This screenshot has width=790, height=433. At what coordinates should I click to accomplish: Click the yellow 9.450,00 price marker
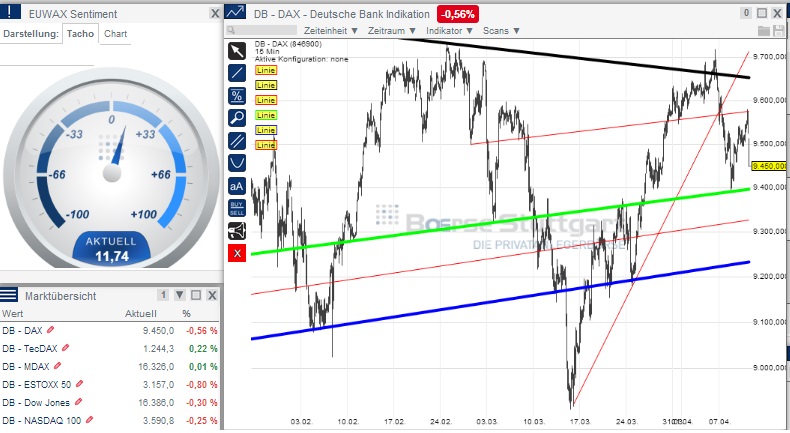click(x=769, y=166)
